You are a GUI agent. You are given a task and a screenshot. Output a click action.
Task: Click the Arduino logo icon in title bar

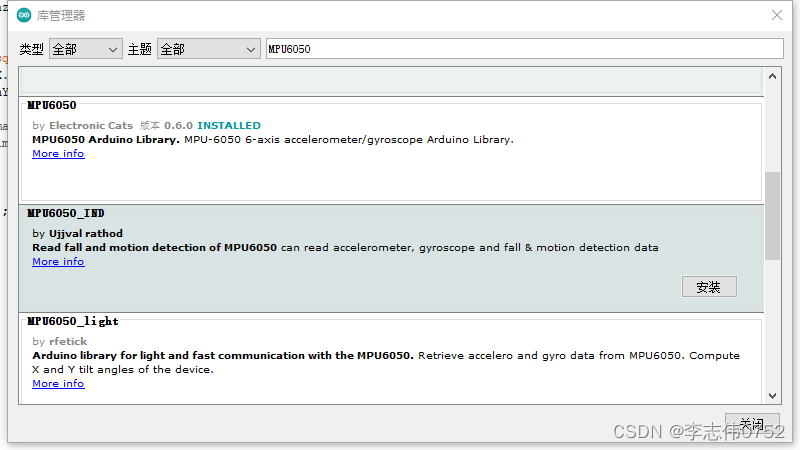(x=24, y=15)
